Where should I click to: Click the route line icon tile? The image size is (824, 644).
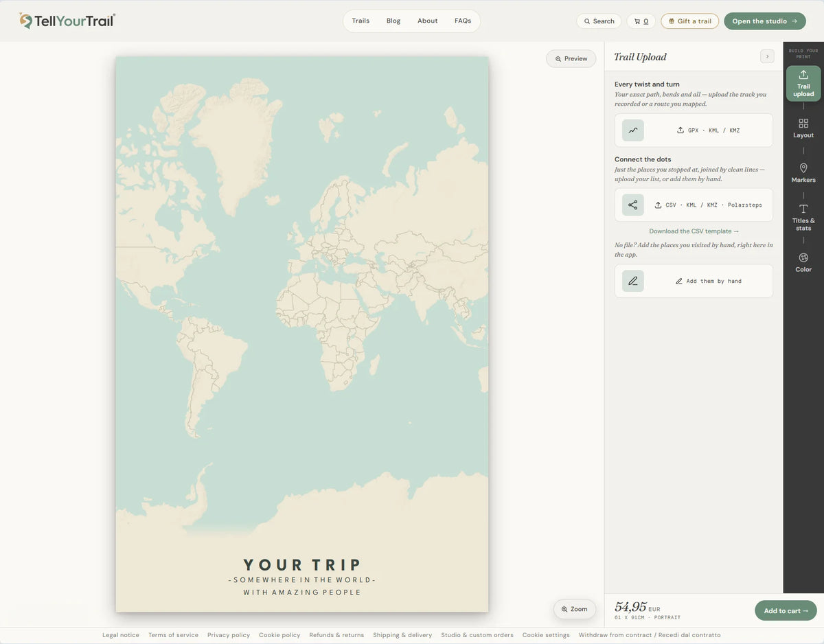coord(633,130)
